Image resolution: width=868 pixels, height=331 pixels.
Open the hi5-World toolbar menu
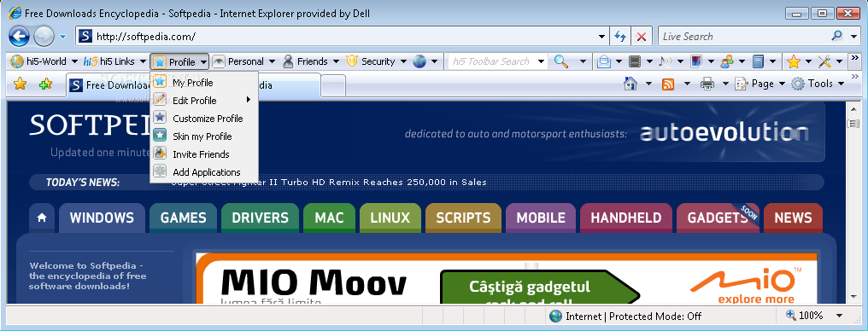(44, 61)
